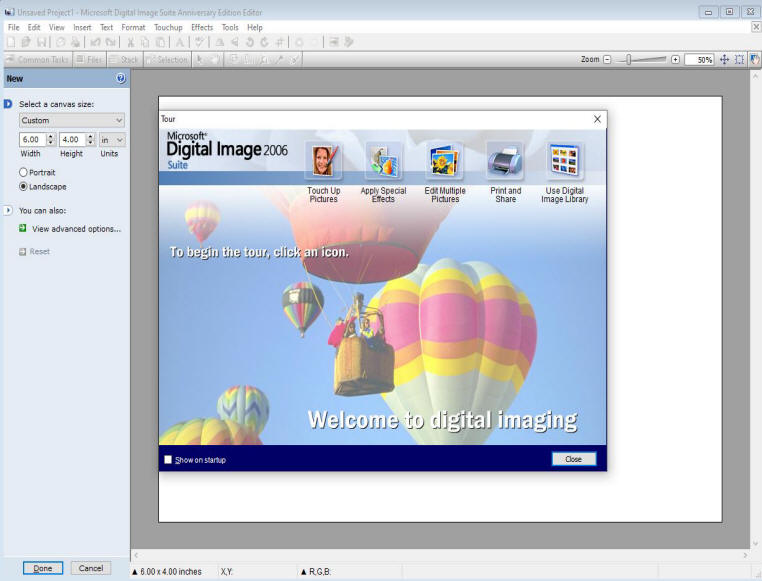
Task: Click the Print and Share printer icon
Action: tap(505, 161)
